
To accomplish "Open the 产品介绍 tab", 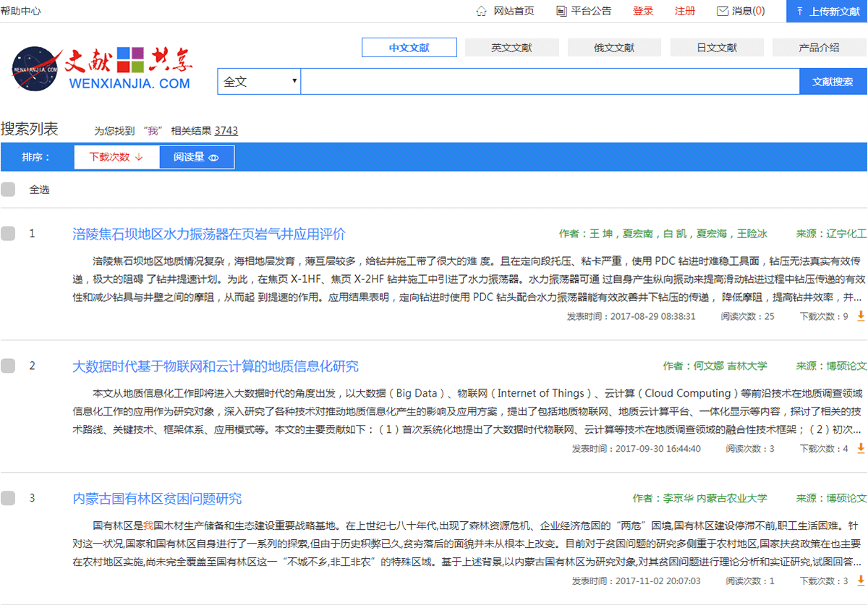I will [820, 47].
